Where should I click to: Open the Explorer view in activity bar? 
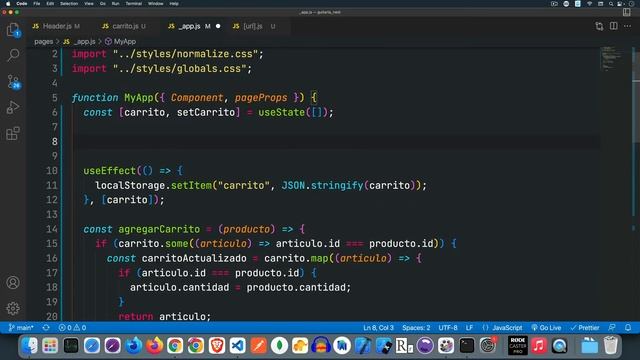click(13, 30)
